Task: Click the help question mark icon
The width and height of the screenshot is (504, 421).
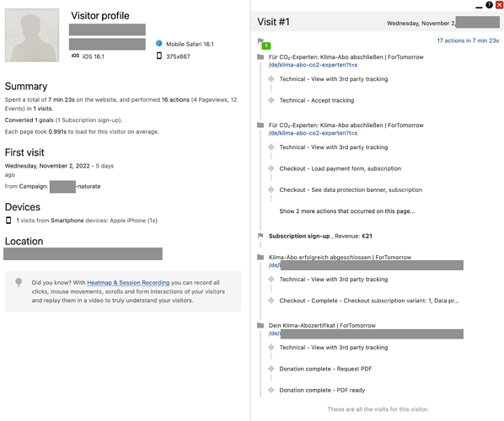Action: 489,5
